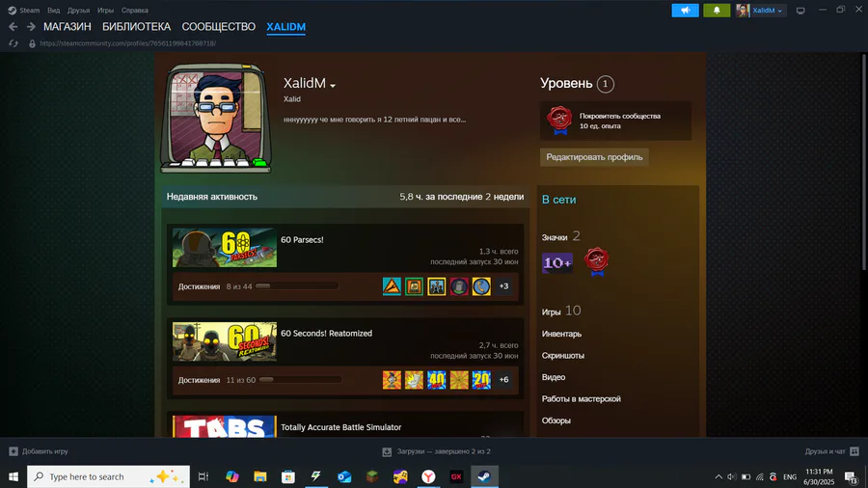Click the 60 Parsecs! title

click(x=302, y=239)
